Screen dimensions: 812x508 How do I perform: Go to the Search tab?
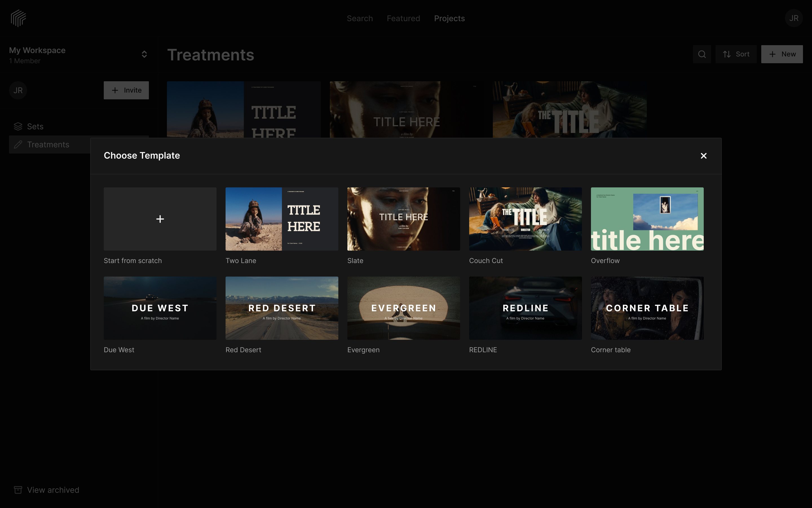[x=360, y=18]
